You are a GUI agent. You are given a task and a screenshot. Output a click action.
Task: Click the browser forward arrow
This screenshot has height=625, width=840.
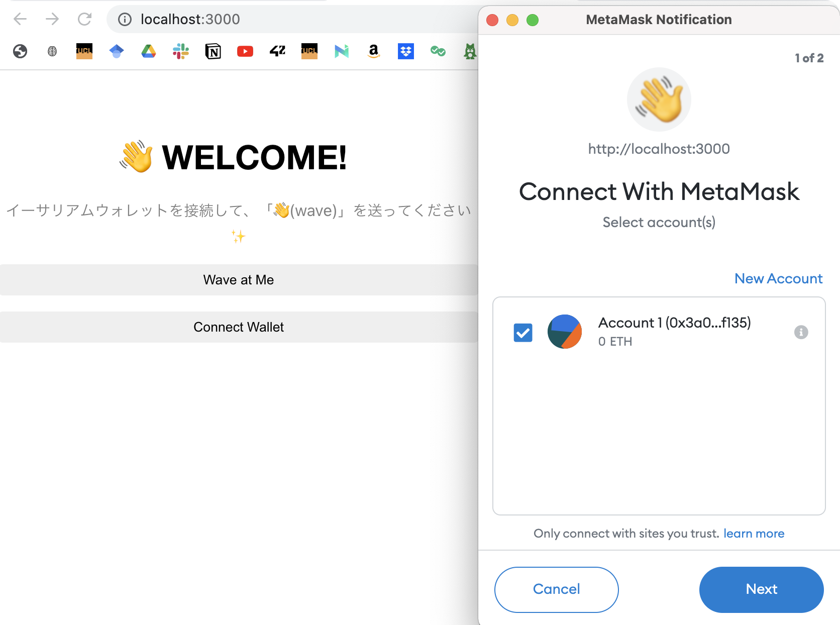click(52, 19)
